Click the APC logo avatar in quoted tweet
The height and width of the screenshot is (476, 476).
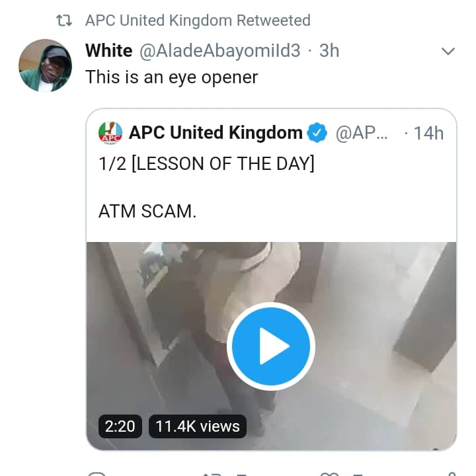[x=110, y=133]
